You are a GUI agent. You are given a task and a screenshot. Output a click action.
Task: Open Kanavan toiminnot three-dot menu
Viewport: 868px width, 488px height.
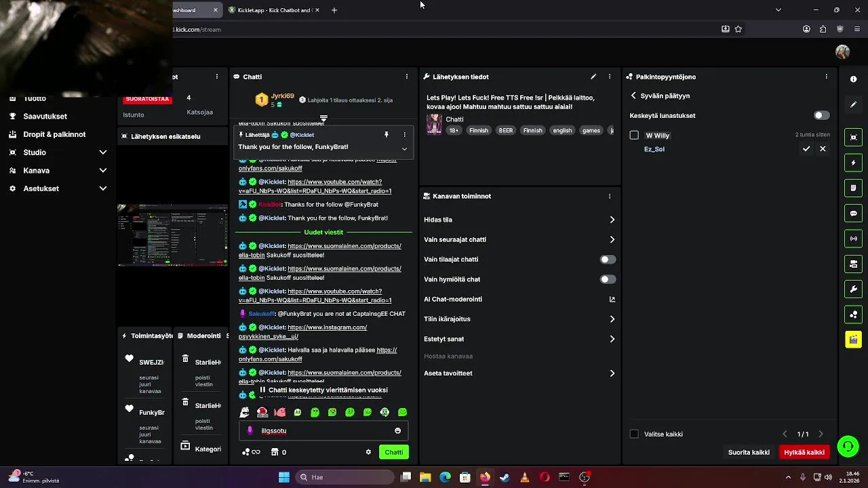tap(610, 196)
